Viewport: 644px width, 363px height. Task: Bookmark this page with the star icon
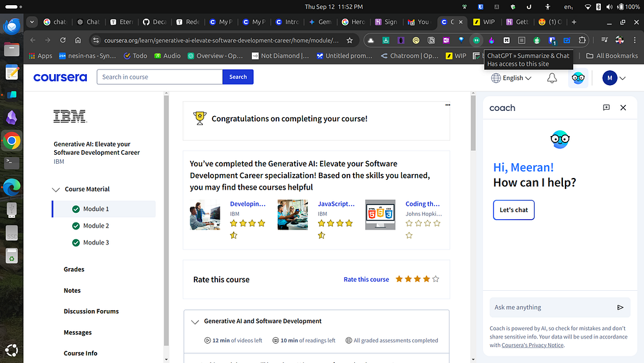pos(350,40)
